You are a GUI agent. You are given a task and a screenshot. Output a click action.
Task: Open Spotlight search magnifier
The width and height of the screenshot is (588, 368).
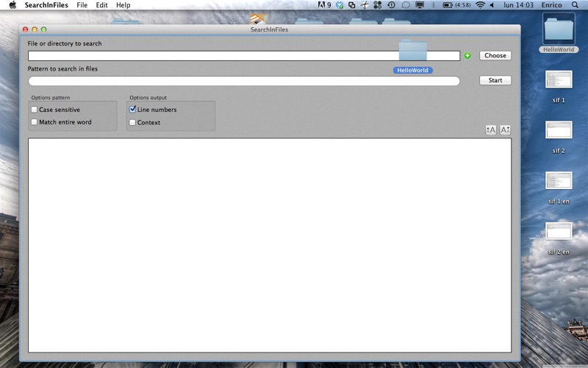click(x=575, y=5)
